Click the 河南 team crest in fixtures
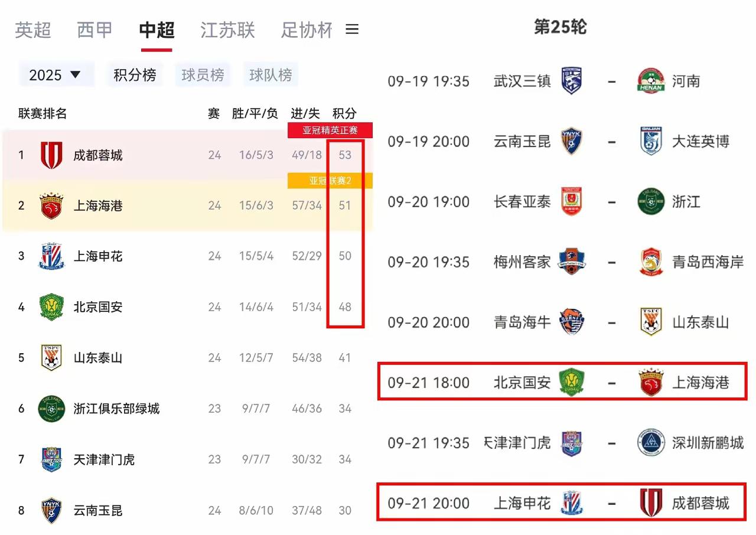This screenshot has height=535, width=756. pos(651,81)
